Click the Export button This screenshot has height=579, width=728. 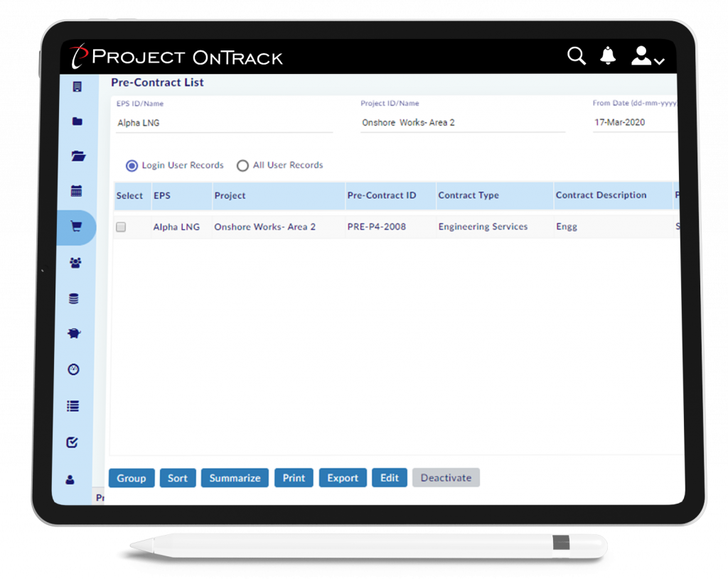pos(343,478)
